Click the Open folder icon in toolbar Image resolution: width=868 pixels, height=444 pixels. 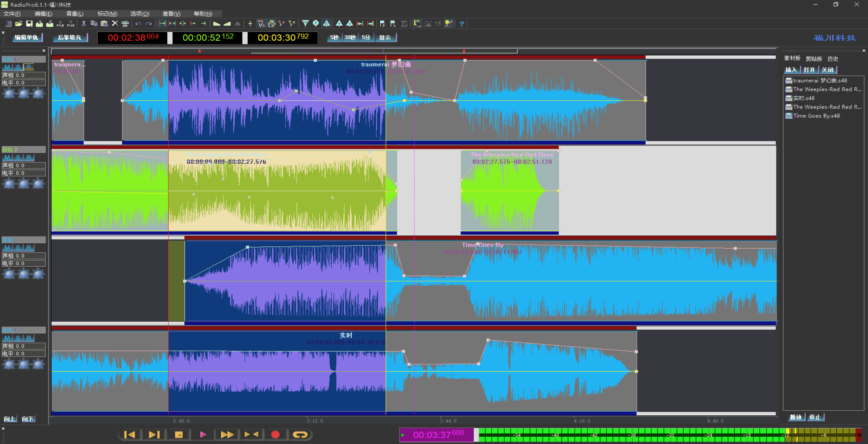19,24
